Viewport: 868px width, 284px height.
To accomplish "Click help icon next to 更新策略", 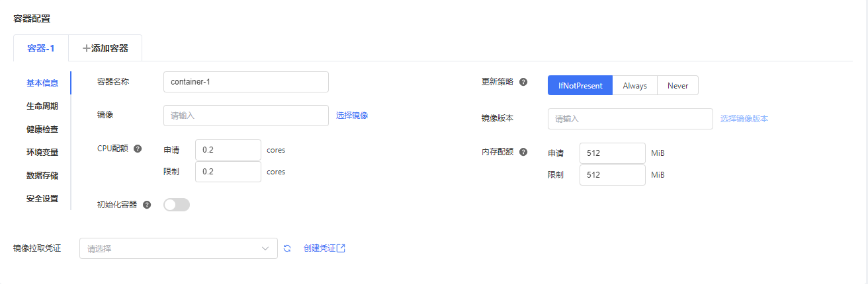I will pos(523,83).
